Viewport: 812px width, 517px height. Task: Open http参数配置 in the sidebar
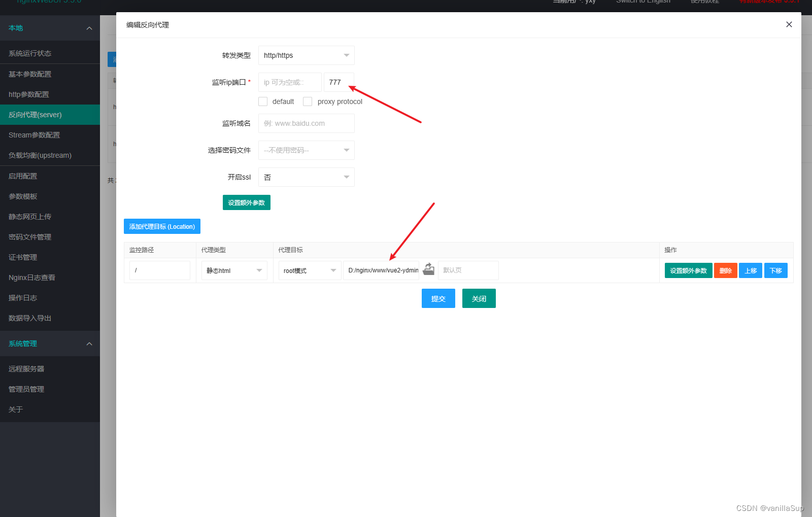coord(50,94)
